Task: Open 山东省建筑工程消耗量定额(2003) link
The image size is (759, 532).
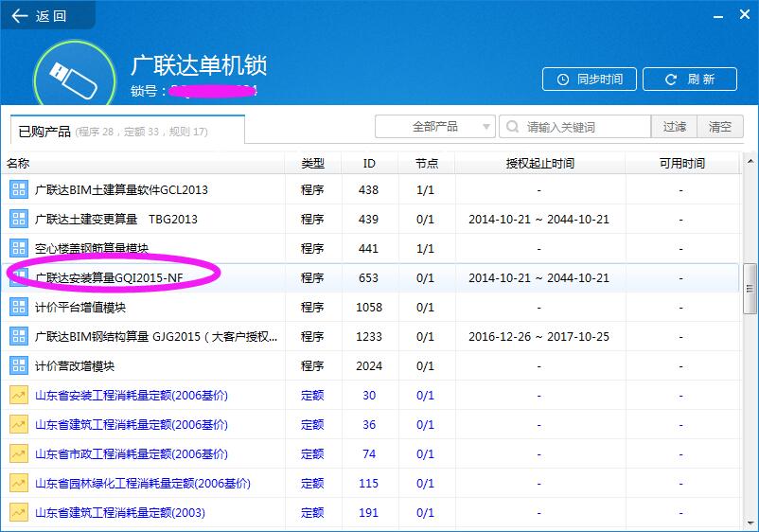Action: click(120, 513)
